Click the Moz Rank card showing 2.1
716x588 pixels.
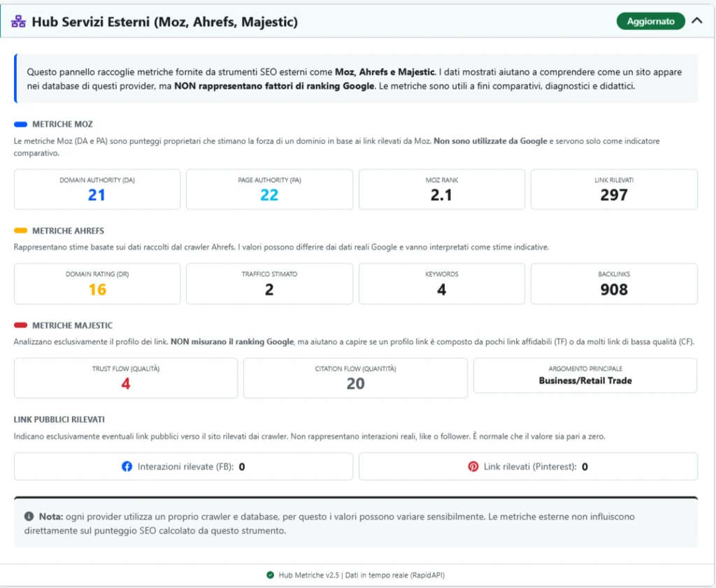tap(441, 189)
